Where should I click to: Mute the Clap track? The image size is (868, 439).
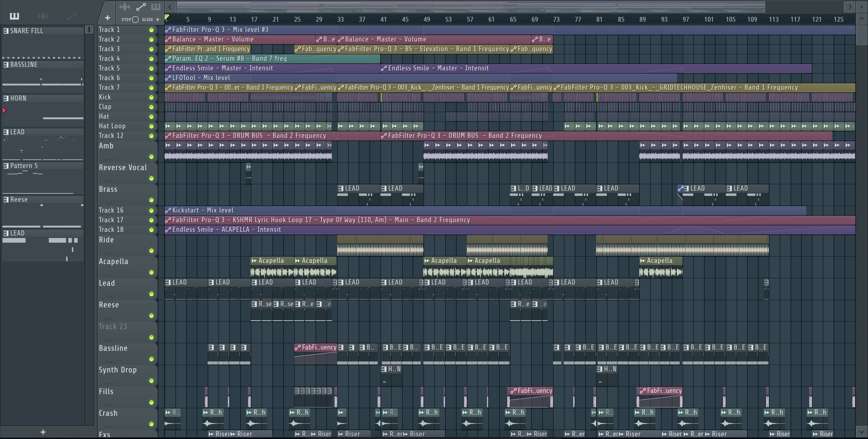pyautogui.click(x=151, y=107)
